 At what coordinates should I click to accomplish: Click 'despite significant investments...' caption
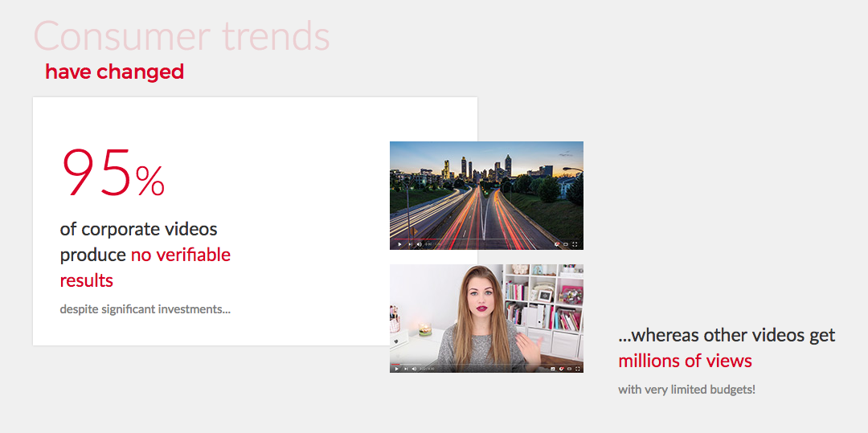click(145, 309)
